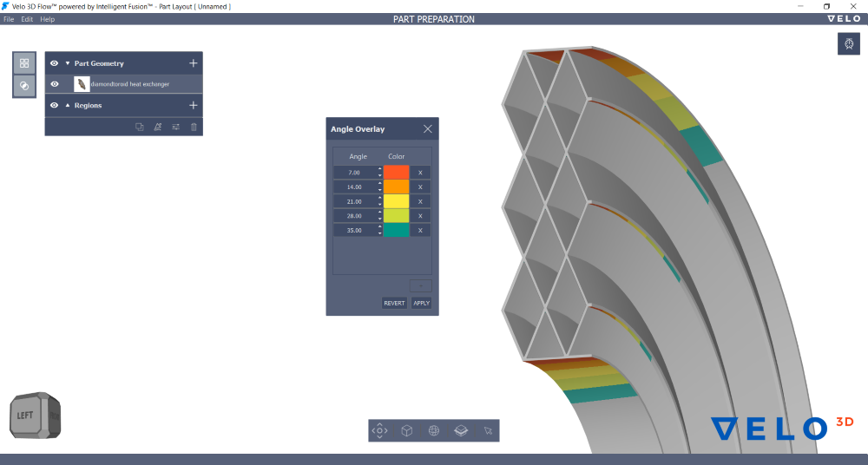Open the Help menu
The image size is (868, 465).
click(47, 19)
